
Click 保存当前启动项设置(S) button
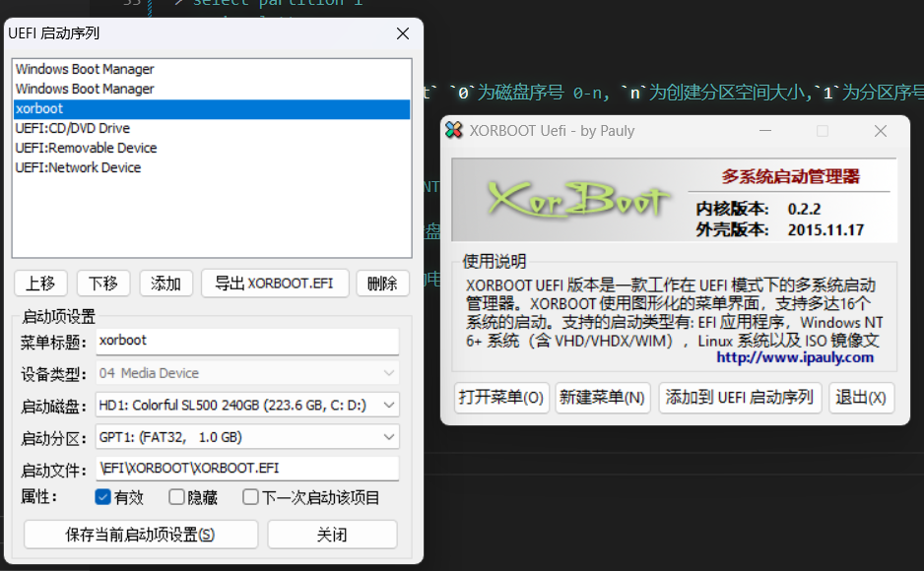[x=140, y=534]
